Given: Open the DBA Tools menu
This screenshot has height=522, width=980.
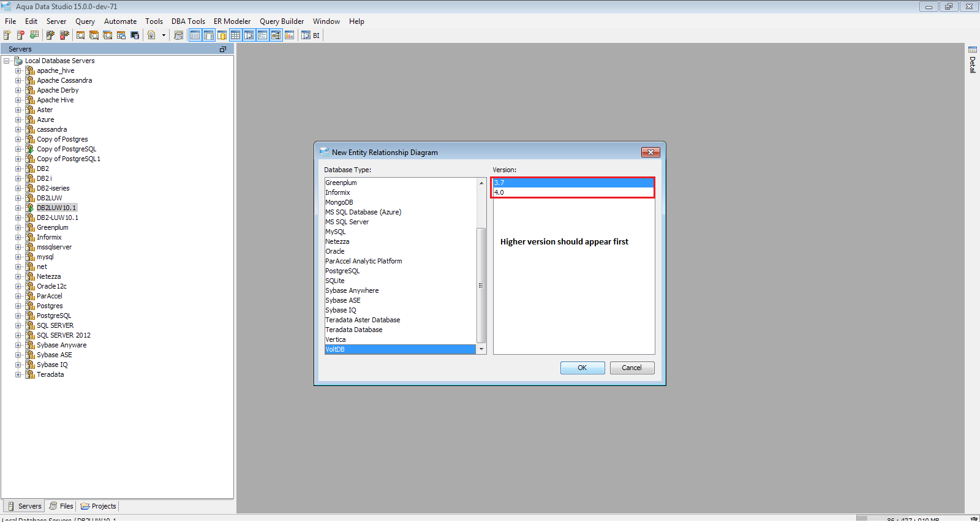Looking at the screenshot, I should click(x=188, y=21).
